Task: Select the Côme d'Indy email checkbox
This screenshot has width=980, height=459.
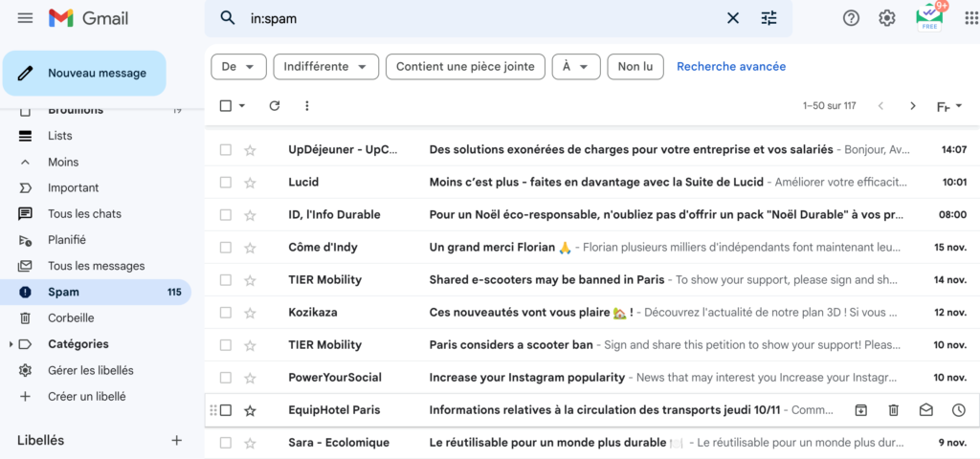Action: tap(226, 248)
